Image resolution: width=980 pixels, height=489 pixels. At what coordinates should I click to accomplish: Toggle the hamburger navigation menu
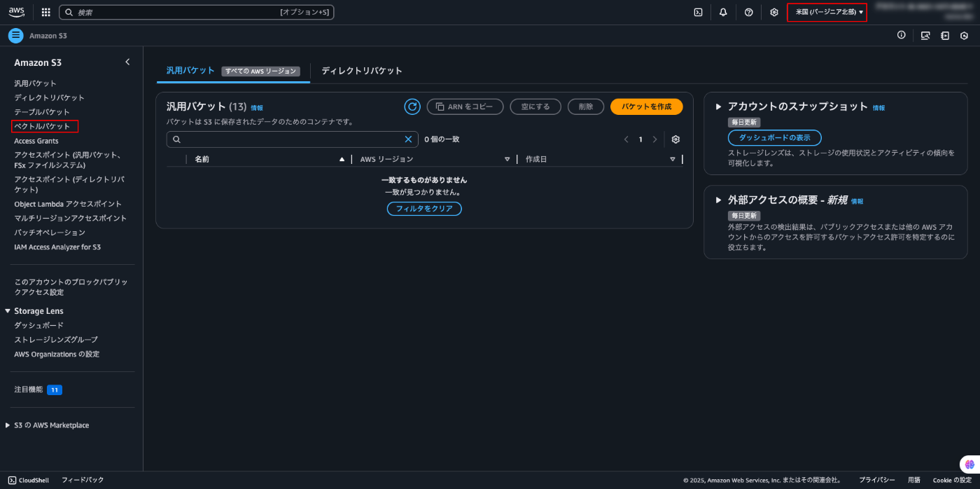pos(16,36)
